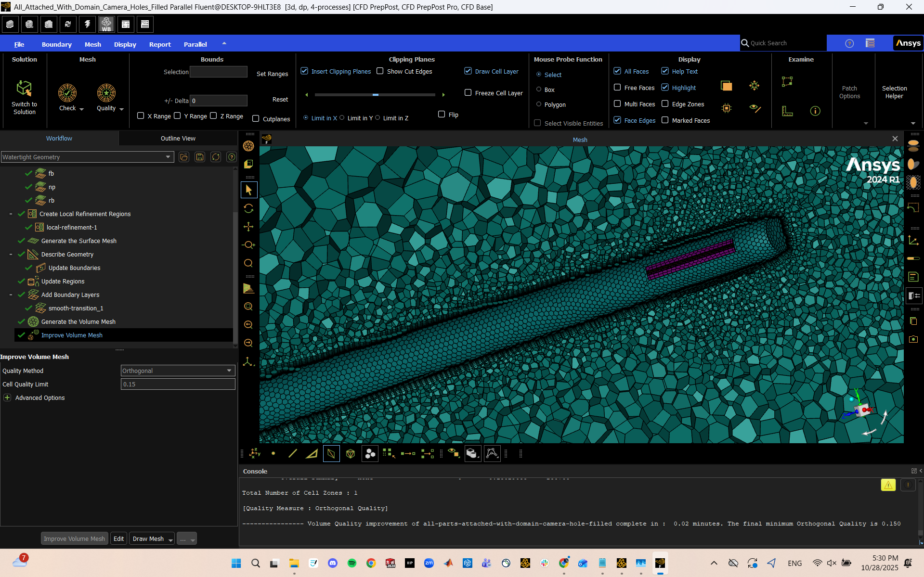This screenshot has width=924, height=577.
Task: Click the console warning triangle icon
Action: [x=888, y=485]
